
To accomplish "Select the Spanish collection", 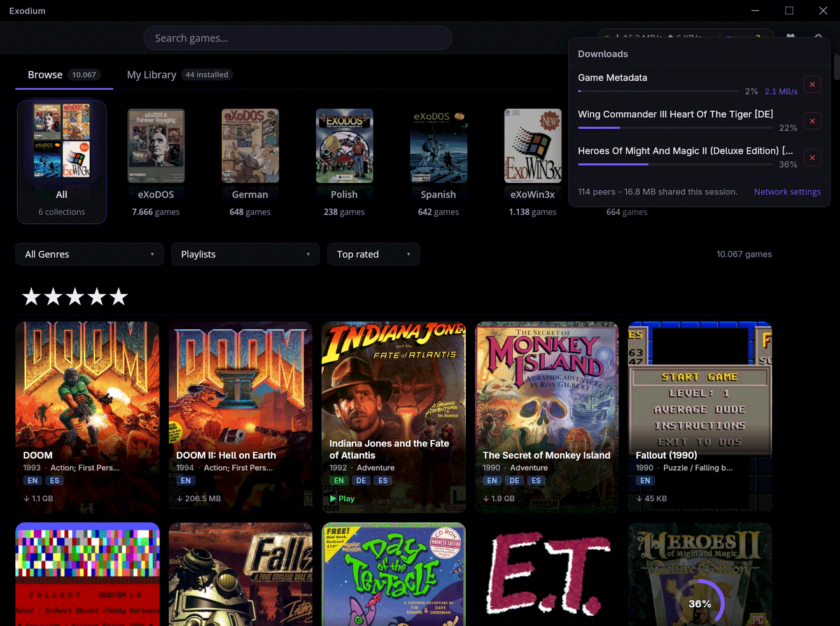I will (438, 162).
